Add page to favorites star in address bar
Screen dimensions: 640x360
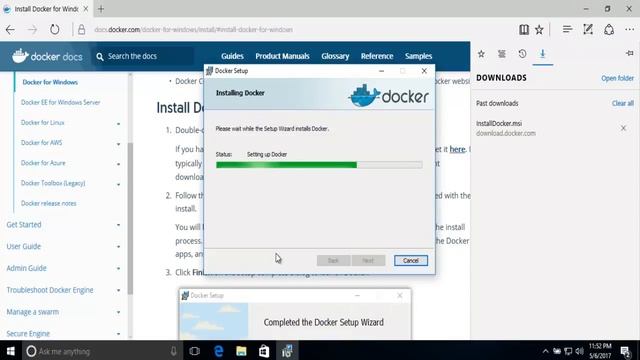tap(539, 29)
